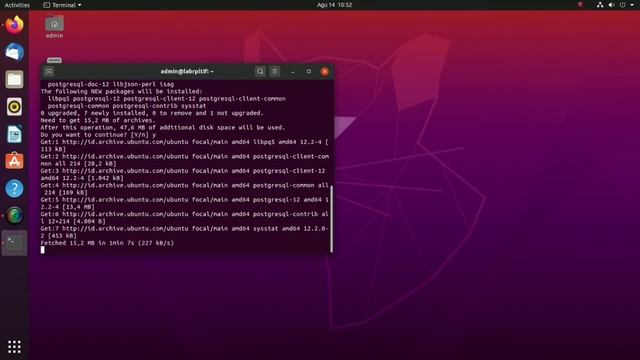Open the Help icon in dock
The width and height of the screenshot is (640, 360).
(14, 189)
